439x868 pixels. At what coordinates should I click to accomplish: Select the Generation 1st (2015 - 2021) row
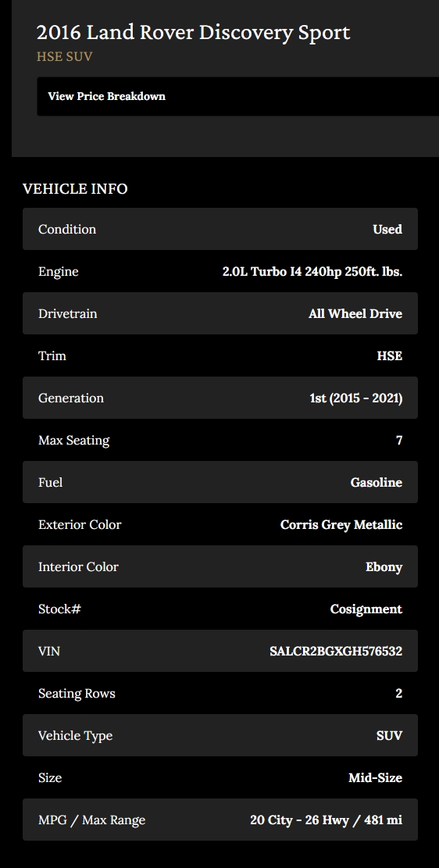219,398
